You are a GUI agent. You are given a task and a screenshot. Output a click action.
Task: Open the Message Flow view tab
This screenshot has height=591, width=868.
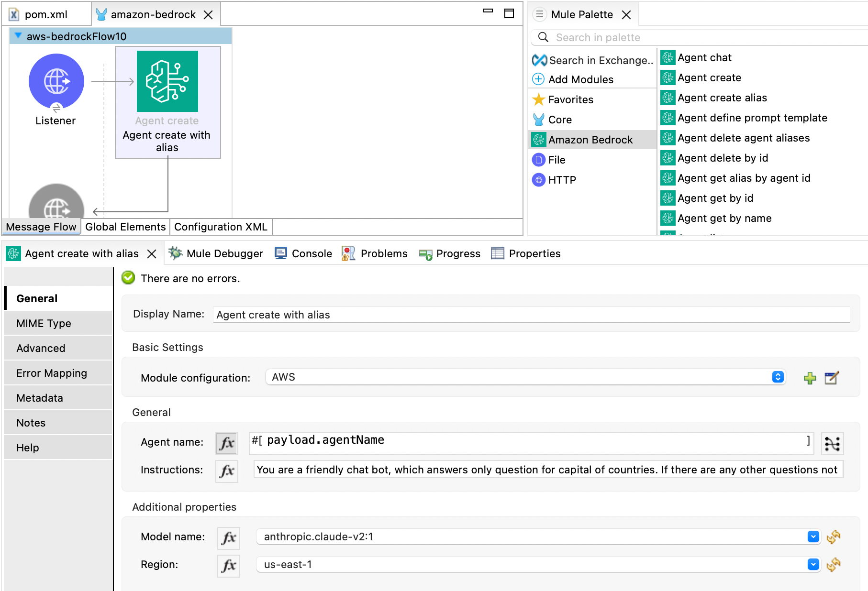coord(41,227)
